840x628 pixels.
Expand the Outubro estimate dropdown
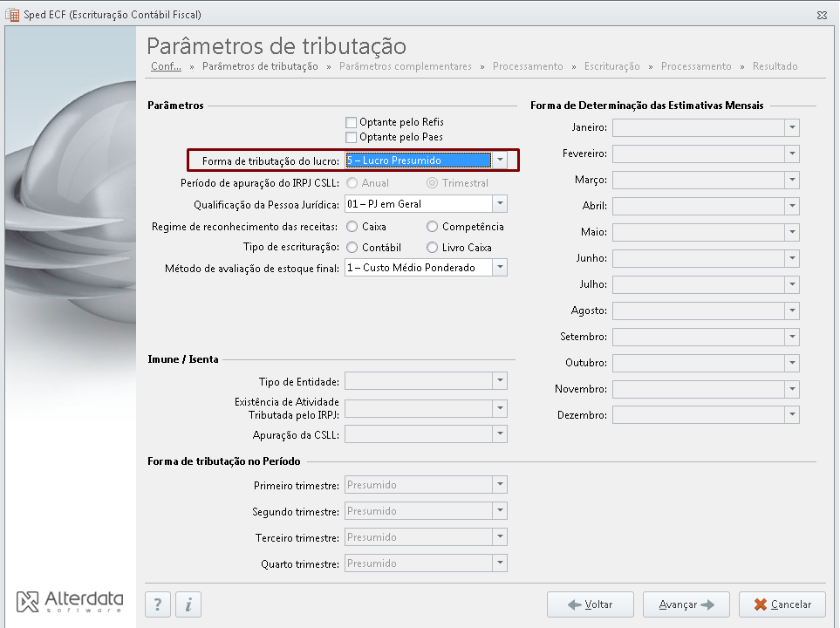click(x=792, y=363)
